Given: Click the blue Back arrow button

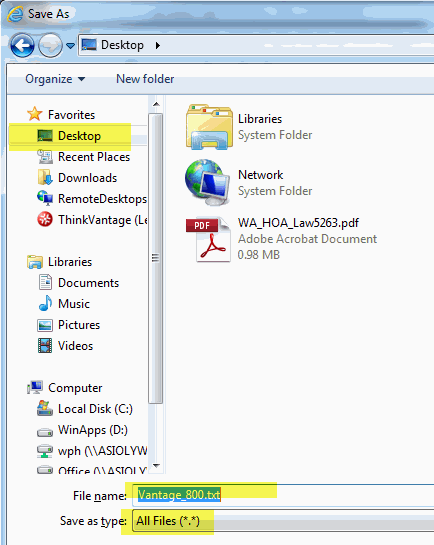Looking at the screenshot, I should click(x=22, y=45).
